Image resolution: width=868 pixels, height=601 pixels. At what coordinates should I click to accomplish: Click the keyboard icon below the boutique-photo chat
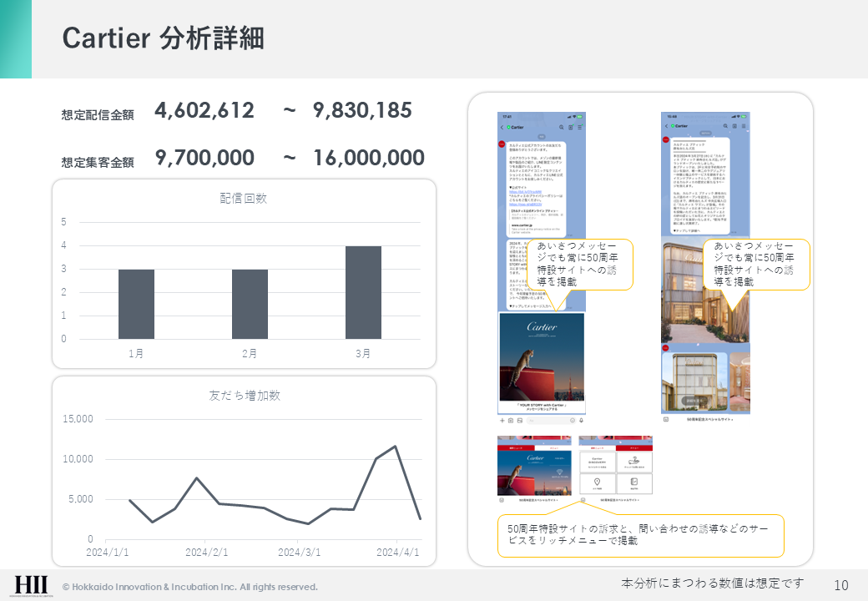click(x=666, y=420)
